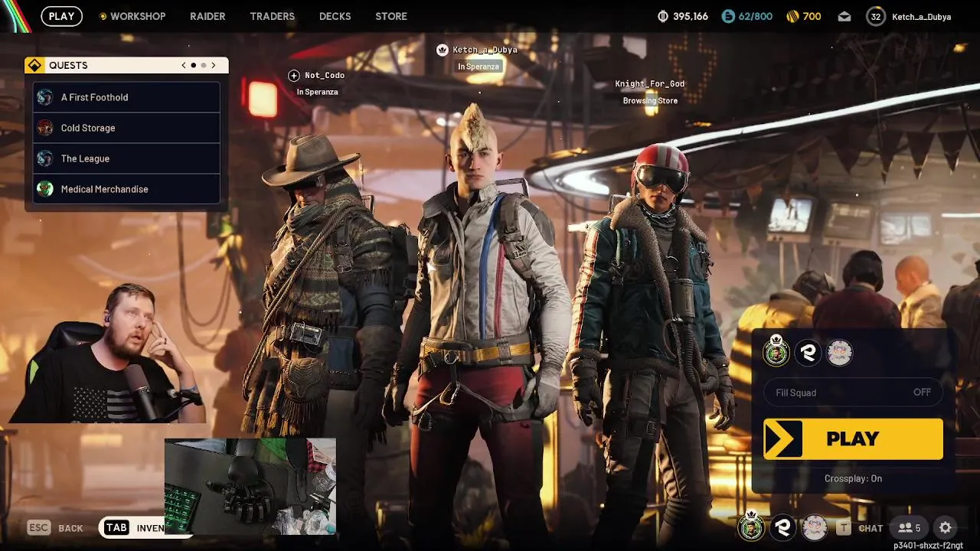The image size is (980, 551).
Task: Click the crown leader icon beside Ketch_a_Dubya
Action: tap(442, 50)
